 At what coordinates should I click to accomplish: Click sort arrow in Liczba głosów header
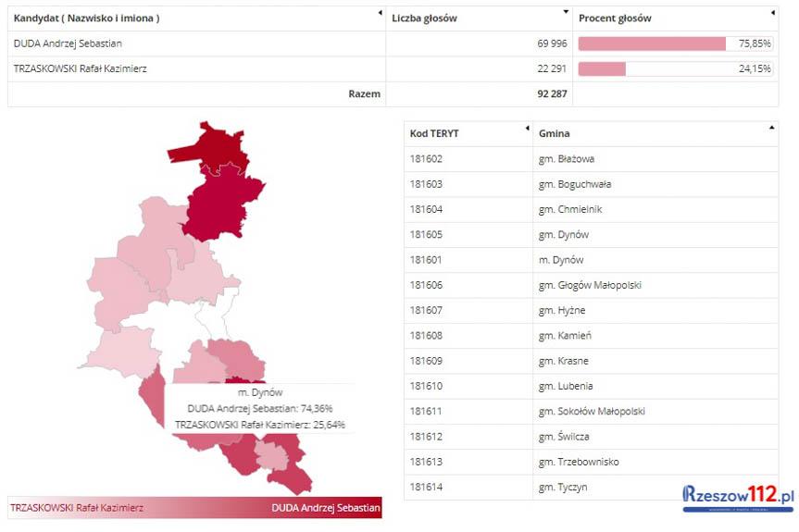pyautogui.click(x=566, y=13)
